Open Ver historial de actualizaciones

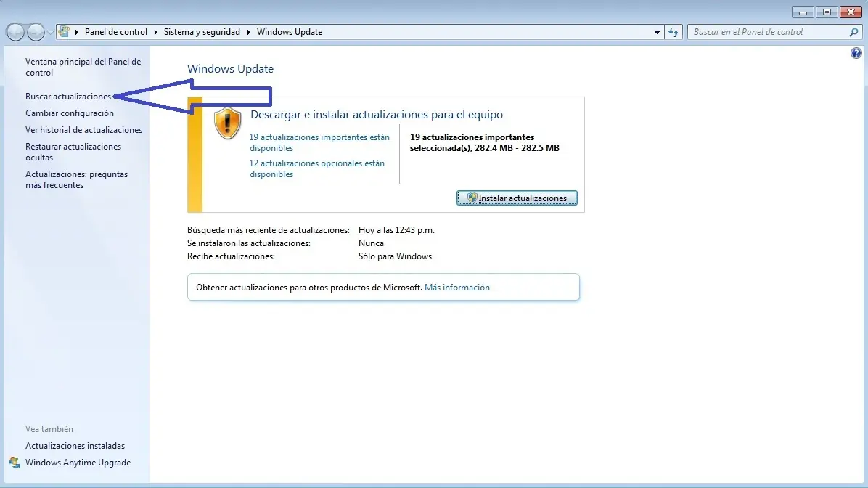(83, 129)
